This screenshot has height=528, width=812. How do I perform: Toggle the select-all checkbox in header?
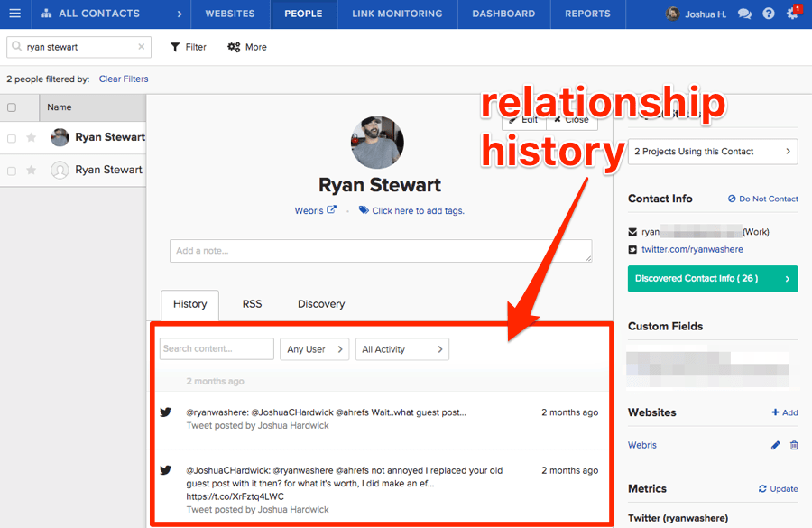[x=12, y=107]
